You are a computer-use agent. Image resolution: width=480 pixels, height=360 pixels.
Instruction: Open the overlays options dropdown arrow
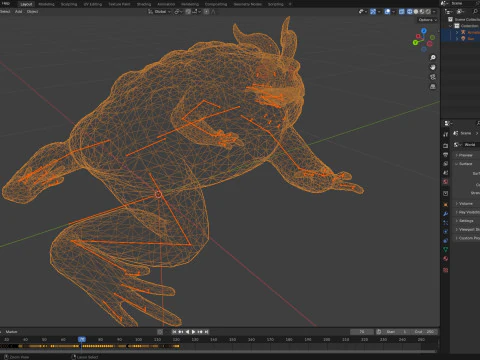tap(393, 12)
